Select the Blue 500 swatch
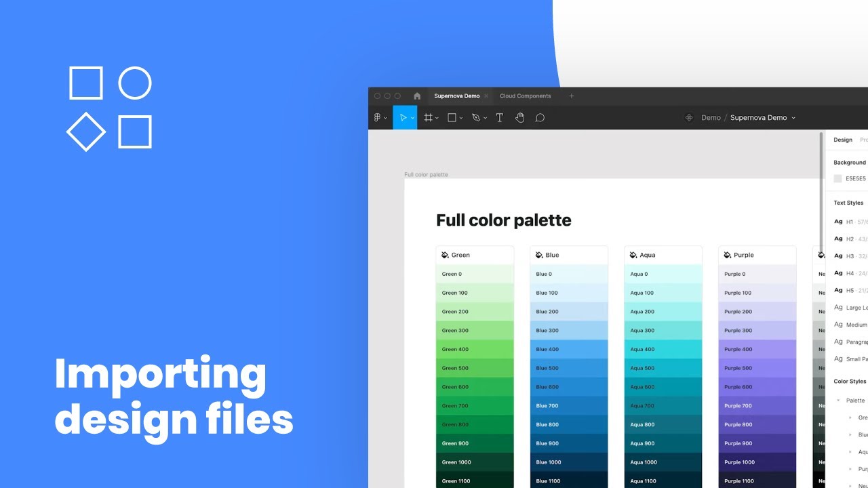 [569, 368]
